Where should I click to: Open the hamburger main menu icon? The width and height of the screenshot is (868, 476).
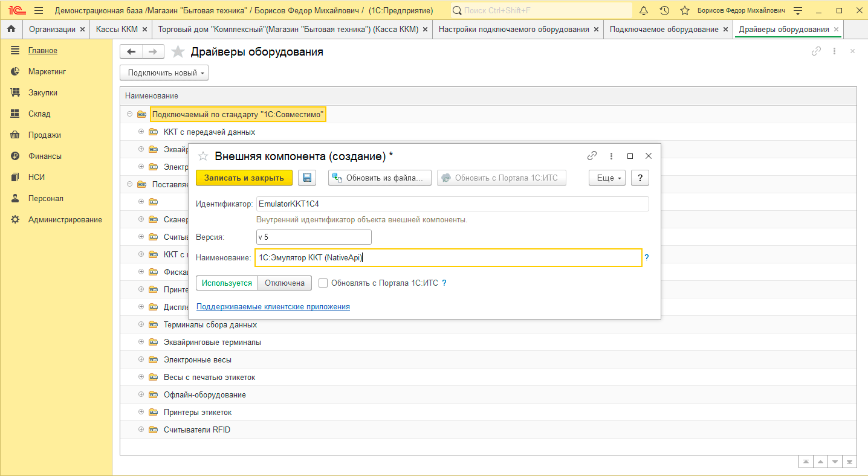39,11
